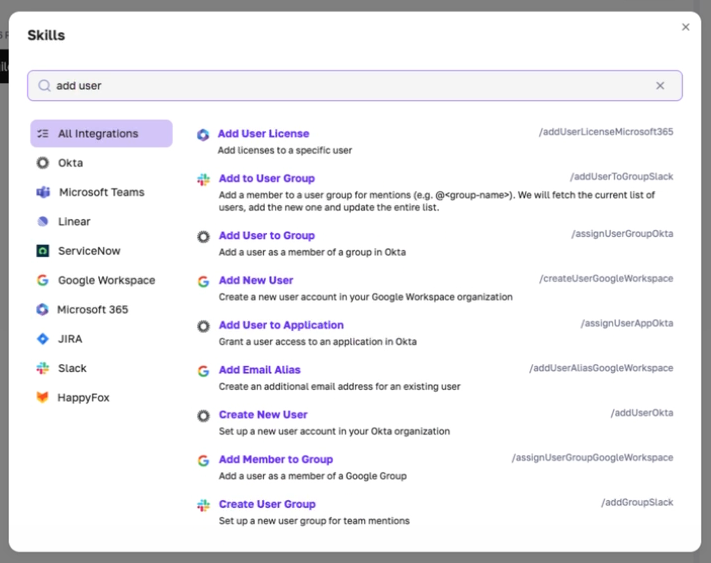Click the HappyFox logo in sidebar
Image resolution: width=711 pixels, height=563 pixels.
pyautogui.click(x=42, y=397)
